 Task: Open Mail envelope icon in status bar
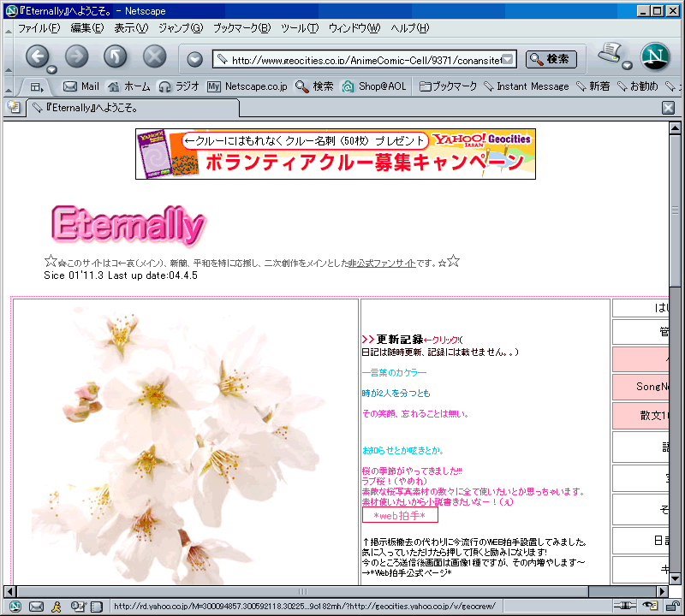pyautogui.click(x=36, y=606)
